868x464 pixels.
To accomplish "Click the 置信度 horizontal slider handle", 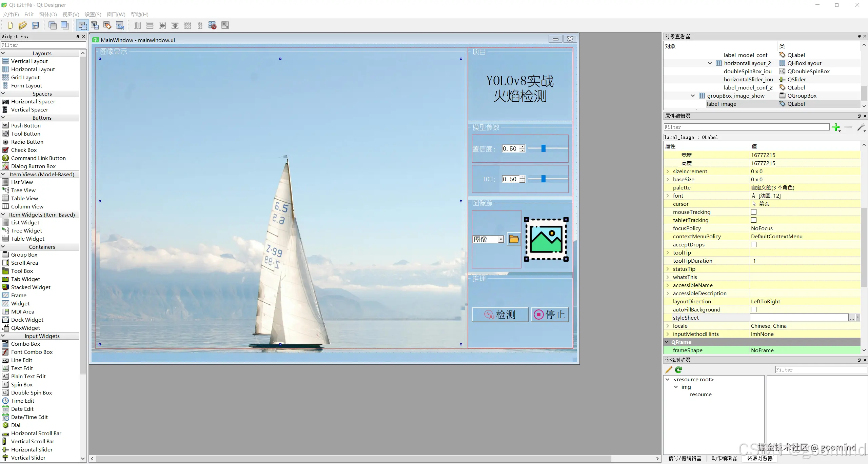I will (x=544, y=148).
